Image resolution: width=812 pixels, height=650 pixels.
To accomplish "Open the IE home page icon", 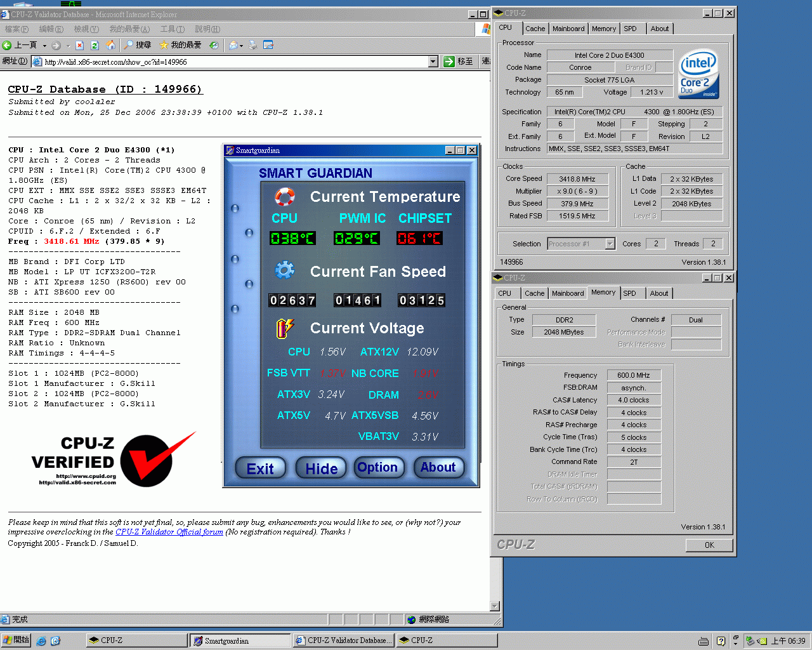I will coord(110,45).
